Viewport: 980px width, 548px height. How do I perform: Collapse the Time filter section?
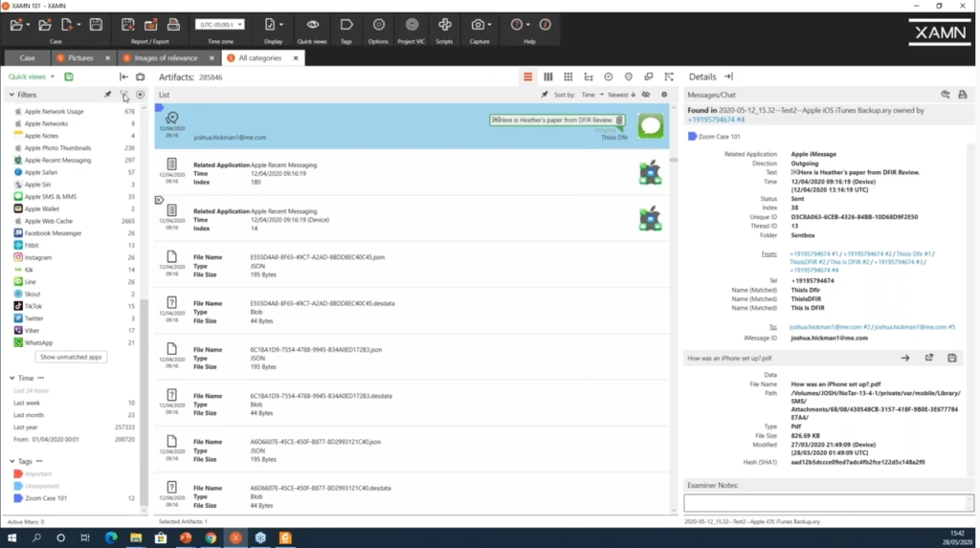click(x=11, y=378)
